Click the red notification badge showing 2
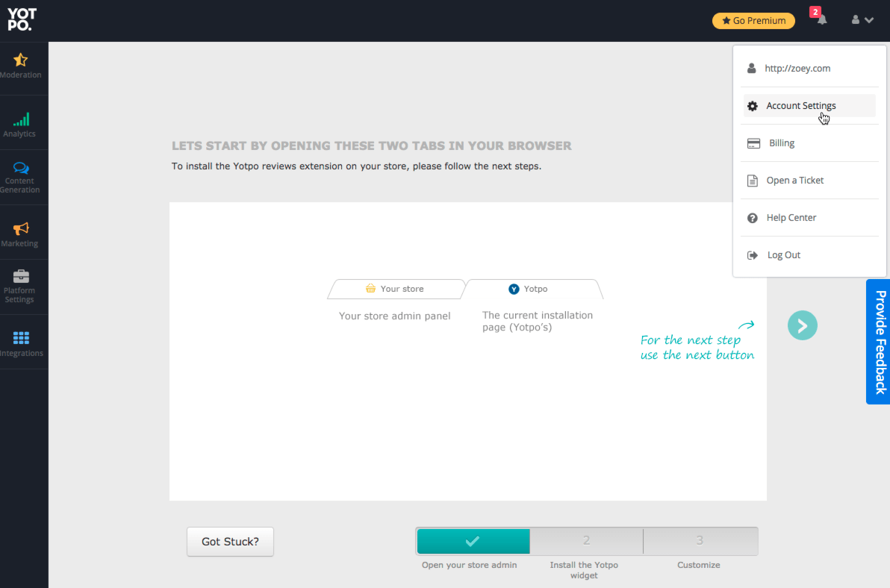 click(815, 12)
